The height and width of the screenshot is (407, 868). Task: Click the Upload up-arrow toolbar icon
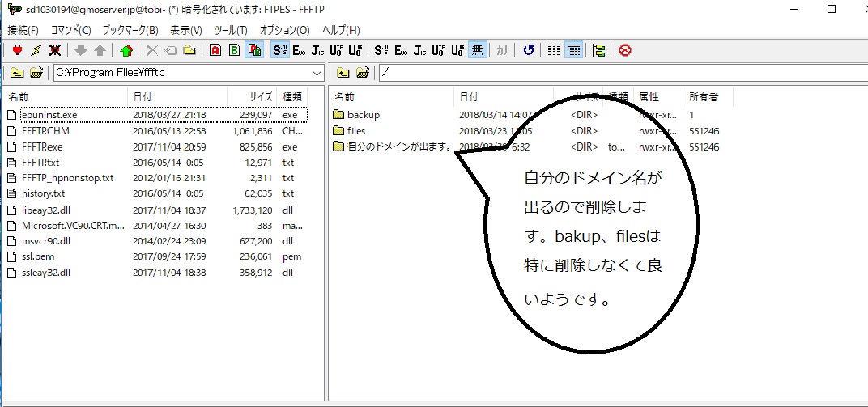click(x=100, y=50)
